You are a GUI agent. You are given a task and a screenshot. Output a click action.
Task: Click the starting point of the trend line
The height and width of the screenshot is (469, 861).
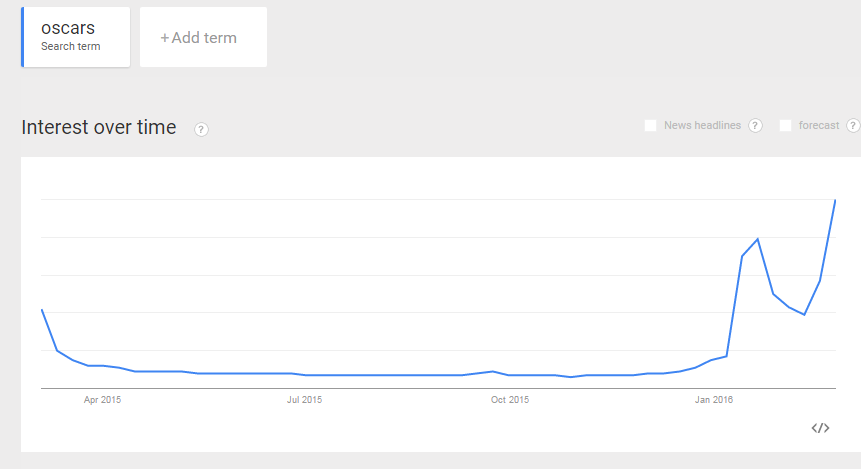(x=41, y=310)
